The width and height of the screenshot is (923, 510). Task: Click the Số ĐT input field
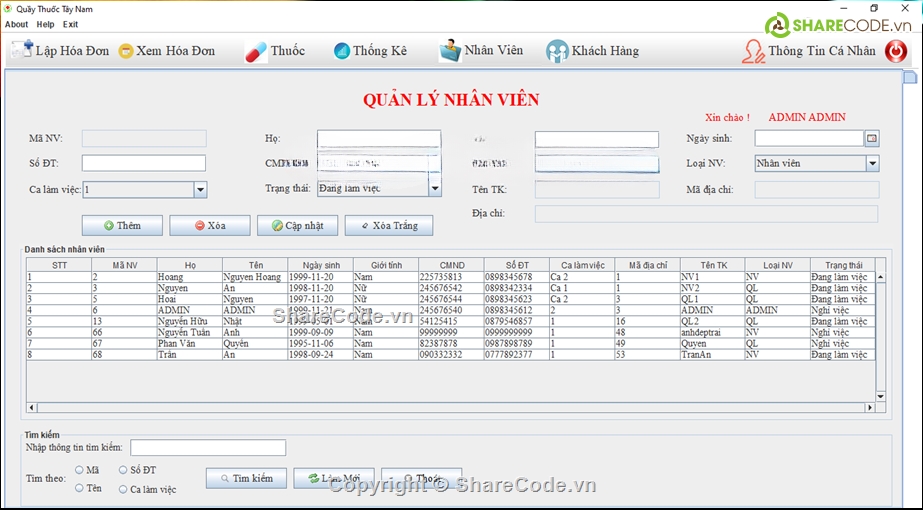click(x=144, y=163)
